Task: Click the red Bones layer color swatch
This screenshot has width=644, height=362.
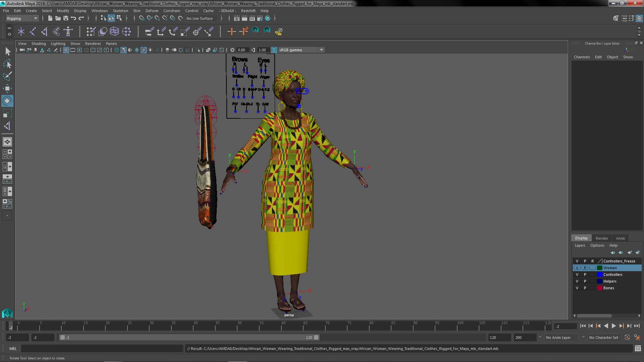Action: point(599,288)
